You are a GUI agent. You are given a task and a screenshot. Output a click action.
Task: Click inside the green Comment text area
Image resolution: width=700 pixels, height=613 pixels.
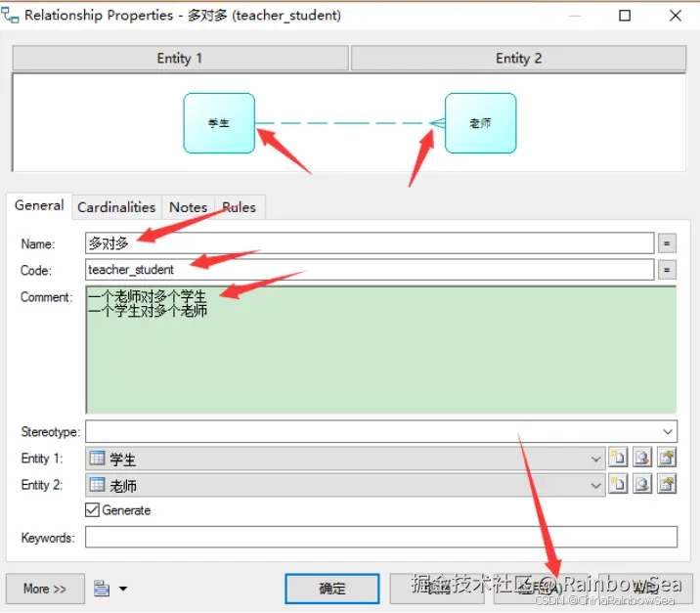[x=381, y=350]
